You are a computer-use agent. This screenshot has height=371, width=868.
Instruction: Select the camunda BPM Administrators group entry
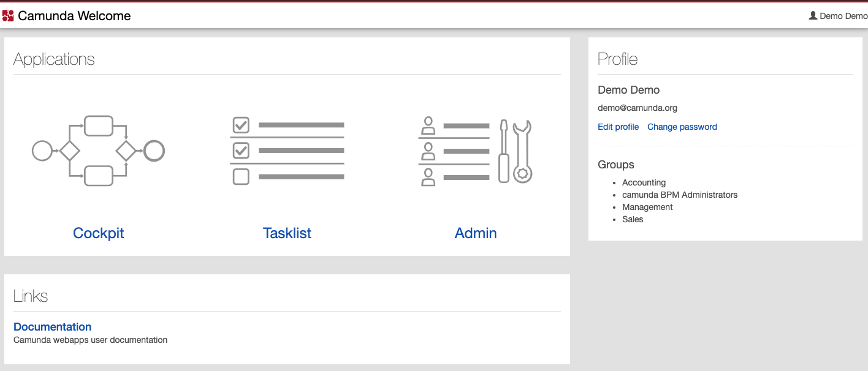pos(680,195)
